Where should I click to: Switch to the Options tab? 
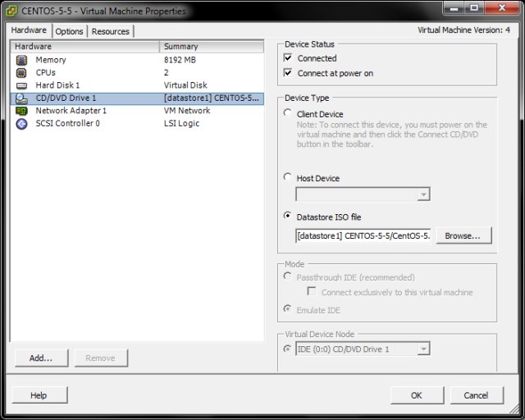(69, 31)
